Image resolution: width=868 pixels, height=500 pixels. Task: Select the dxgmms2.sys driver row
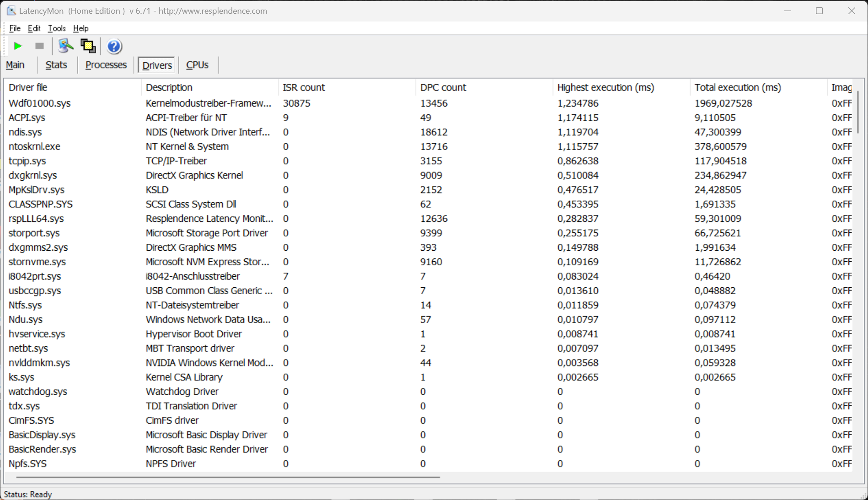point(428,247)
